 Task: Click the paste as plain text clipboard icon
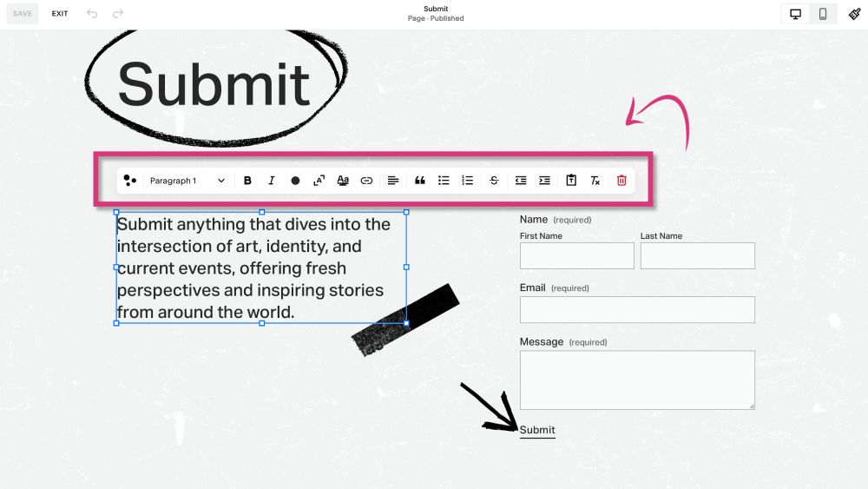click(x=571, y=181)
